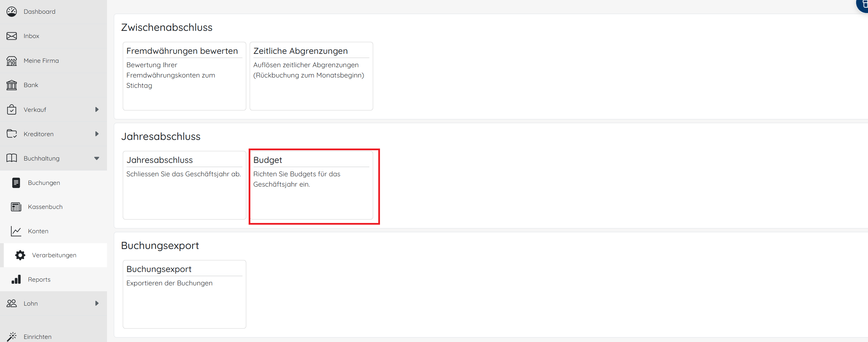Click the Meine Firma storefront icon
Viewport: 868px width, 342px height.
point(12,61)
